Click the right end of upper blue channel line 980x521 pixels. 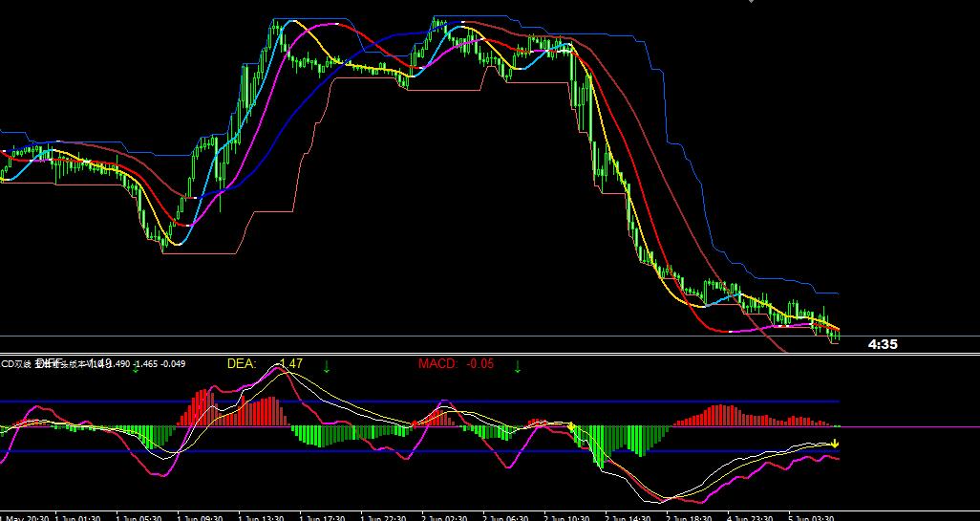point(837,293)
